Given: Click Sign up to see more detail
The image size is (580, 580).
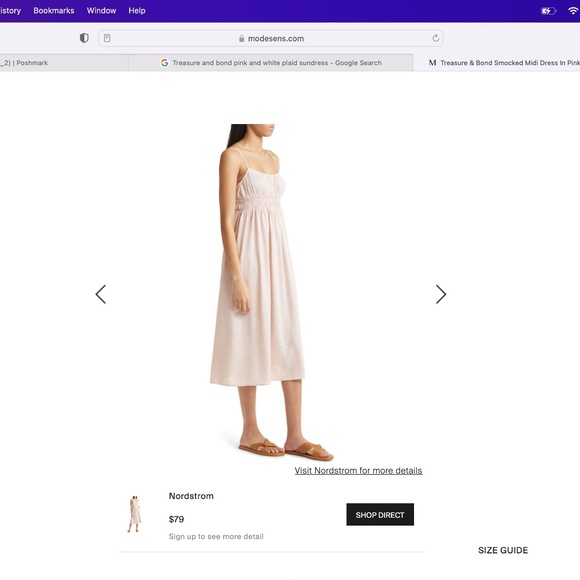Looking at the screenshot, I should (x=216, y=536).
